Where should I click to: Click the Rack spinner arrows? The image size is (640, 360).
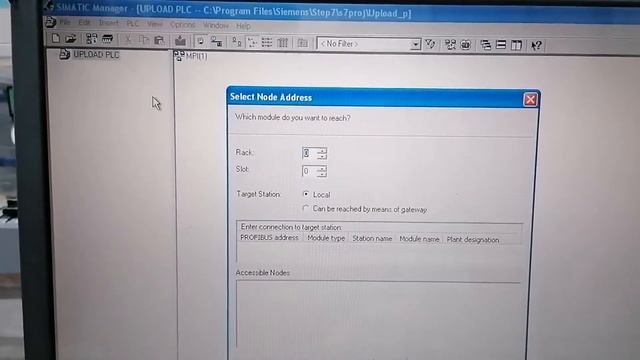pyautogui.click(x=322, y=153)
